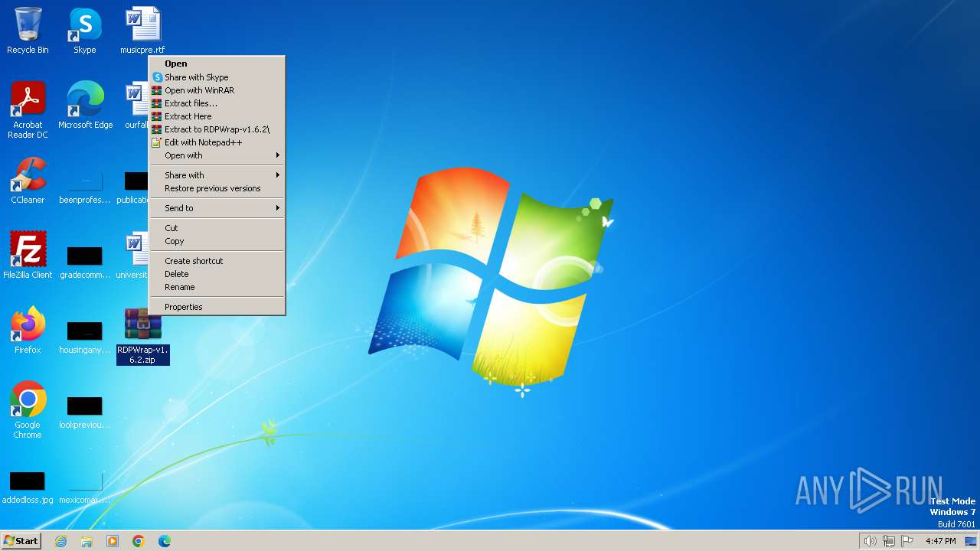Select the FileZilla Client shortcut
Viewport: 980px width, 551px height.
tap(28, 256)
